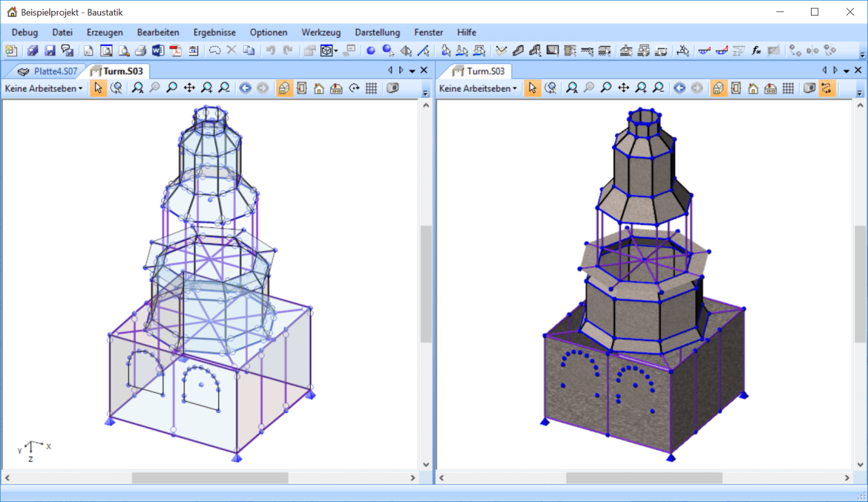Export to Word using the W icon
Image resolution: width=868 pixels, height=502 pixels.
pyautogui.click(x=157, y=50)
